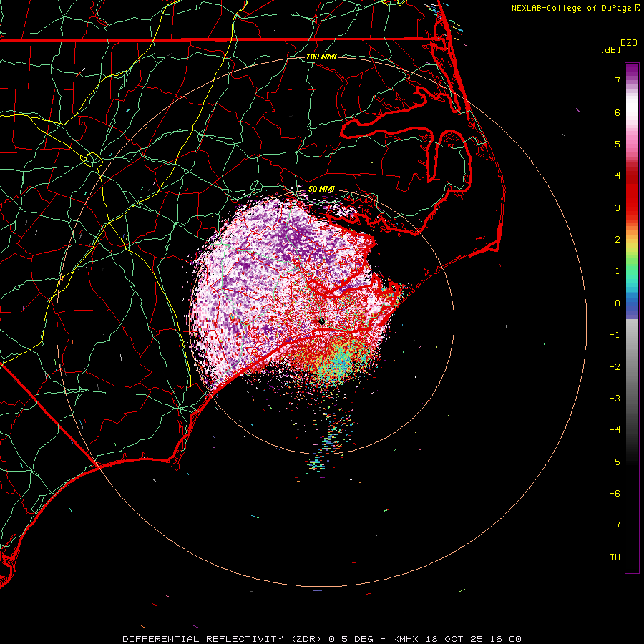Click the red band of the color bar
Screen dimensions: 644x644
coord(632,193)
